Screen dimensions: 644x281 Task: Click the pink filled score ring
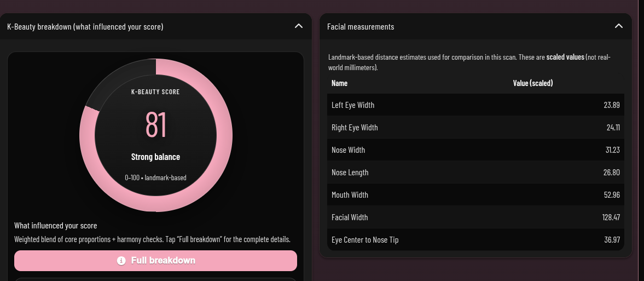(x=216, y=164)
